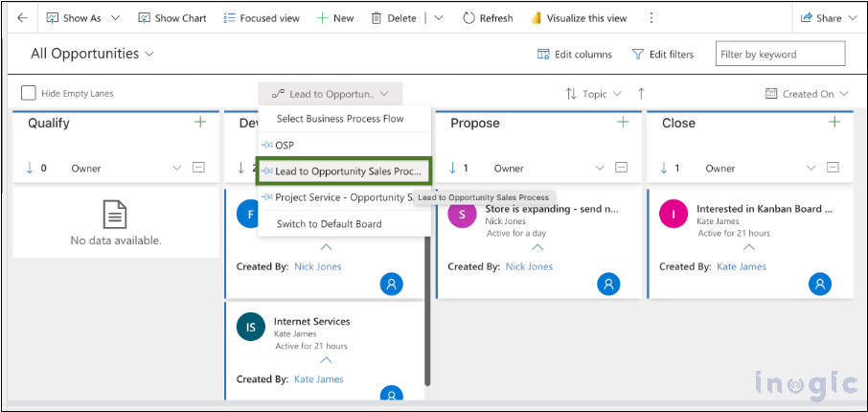Screen dimensions: 868x412
Task: Focus the Filter by keyword box
Action: pos(781,55)
